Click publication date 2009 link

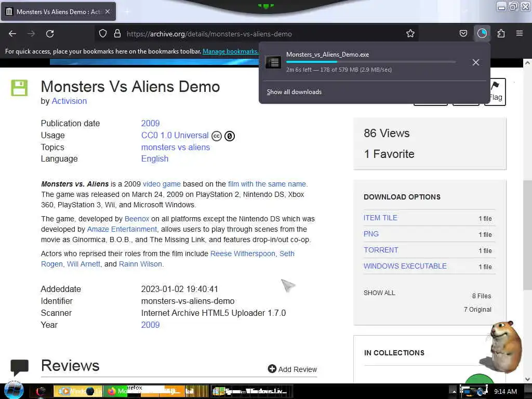coord(150,124)
